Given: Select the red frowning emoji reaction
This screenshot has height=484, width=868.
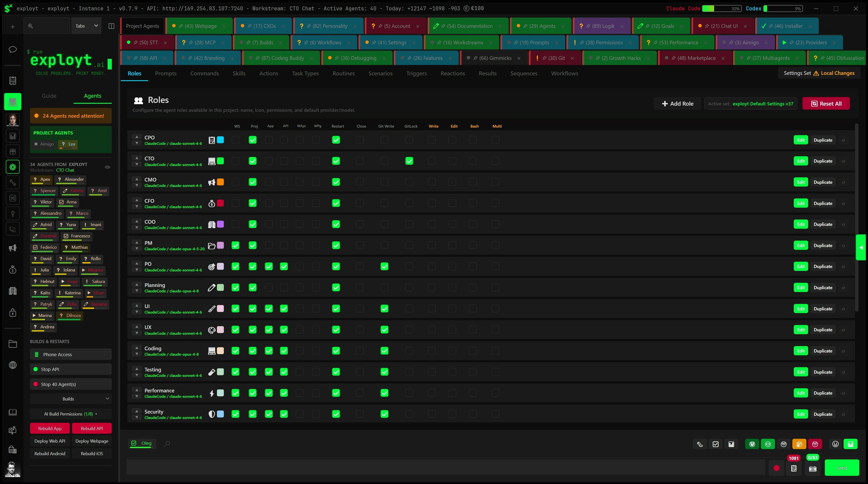Looking at the screenshot, I should coord(815,444).
